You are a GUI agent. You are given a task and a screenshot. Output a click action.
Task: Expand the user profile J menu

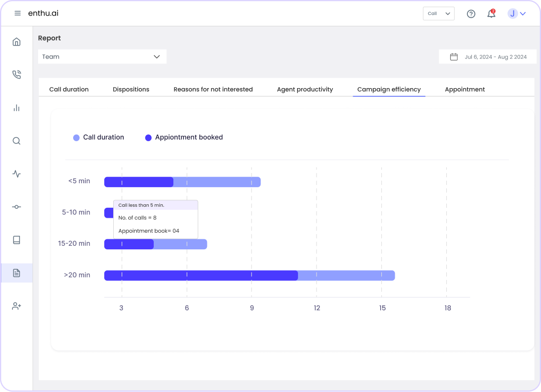coord(517,14)
